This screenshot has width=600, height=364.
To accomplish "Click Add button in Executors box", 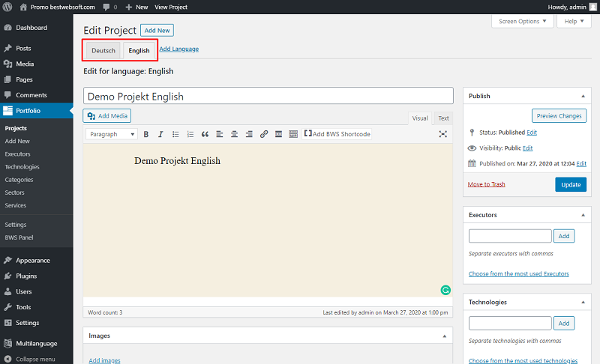I will tap(564, 236).
